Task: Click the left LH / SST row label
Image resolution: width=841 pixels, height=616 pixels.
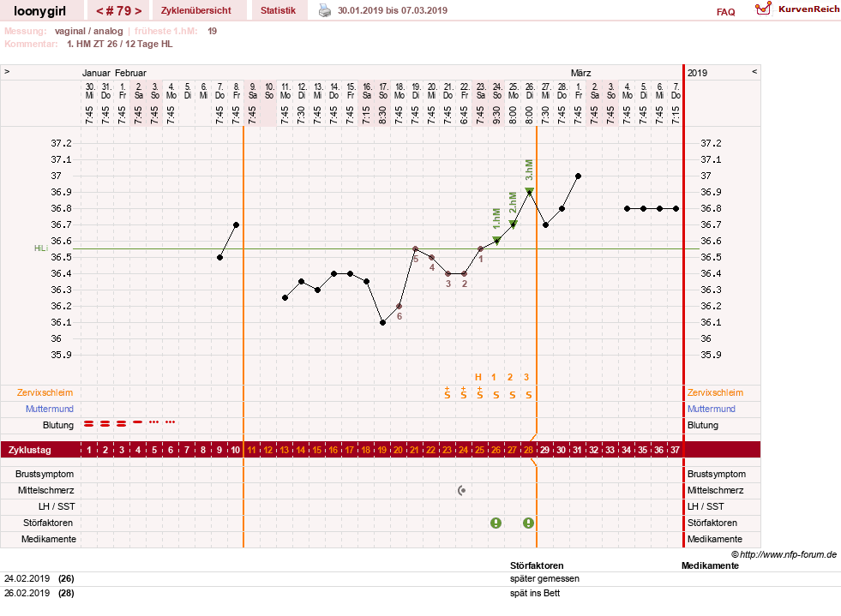Action: pyautogui.click(x=57, y=506)
